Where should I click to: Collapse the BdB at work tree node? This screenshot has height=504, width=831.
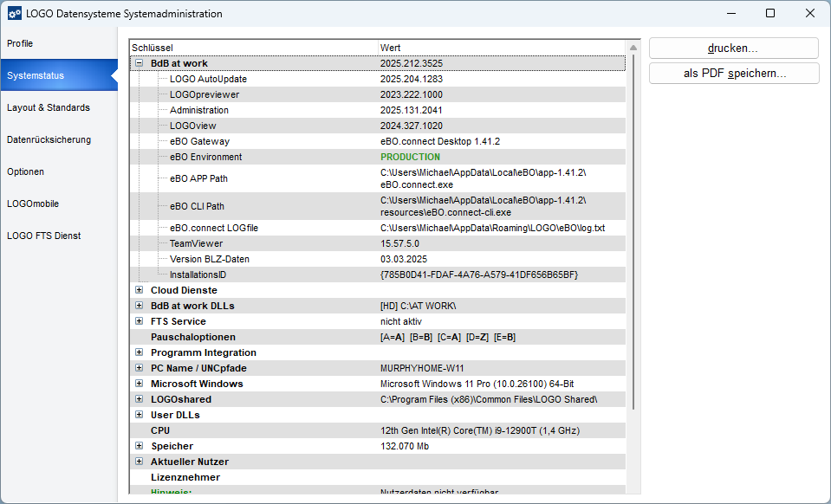click(139, 63)
